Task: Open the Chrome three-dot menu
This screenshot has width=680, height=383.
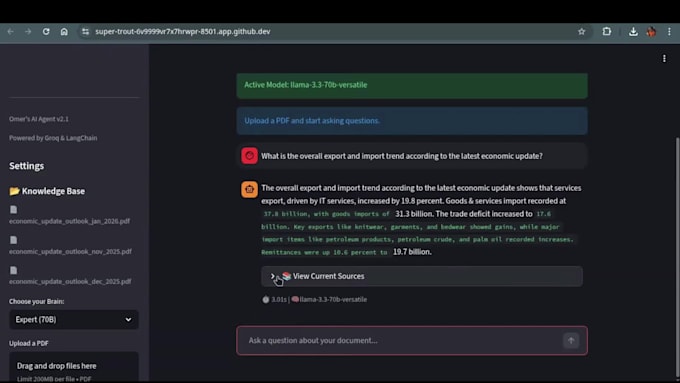Action: 669,32
